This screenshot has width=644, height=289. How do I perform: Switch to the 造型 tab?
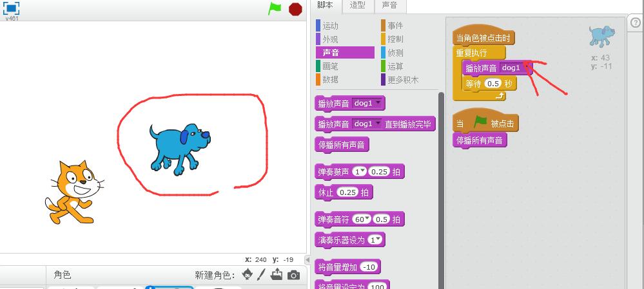(358, 6)
